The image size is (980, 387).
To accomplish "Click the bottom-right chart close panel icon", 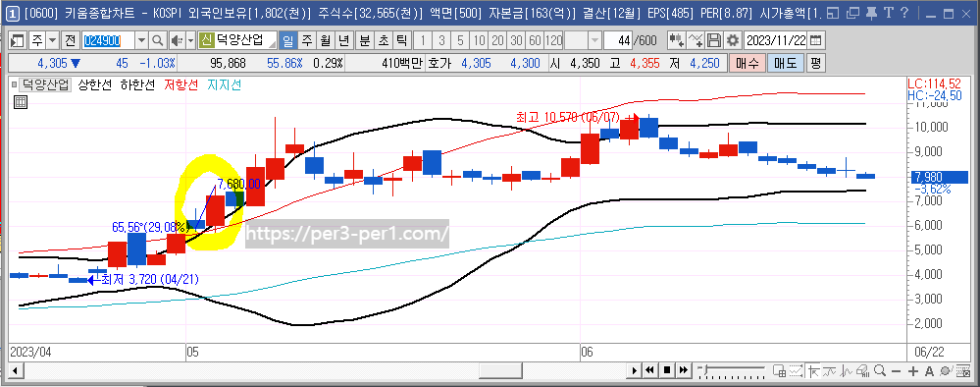I will (x=963, y=370).
